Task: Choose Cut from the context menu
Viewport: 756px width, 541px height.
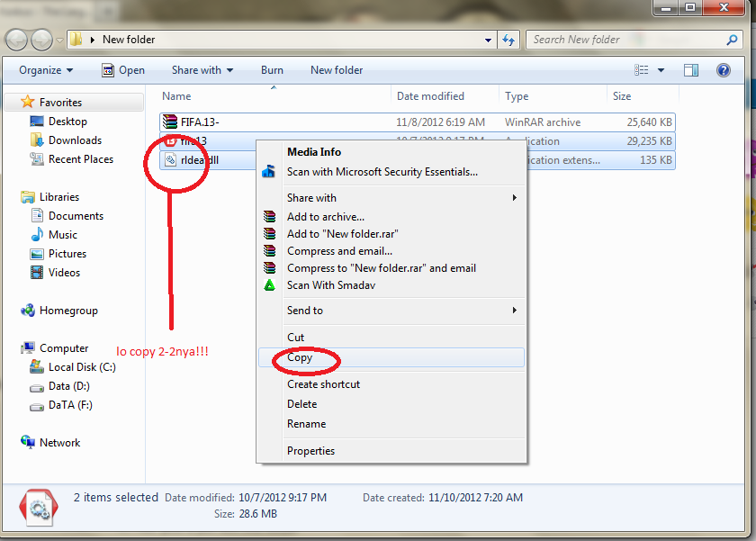Action: tap(391, 338)
